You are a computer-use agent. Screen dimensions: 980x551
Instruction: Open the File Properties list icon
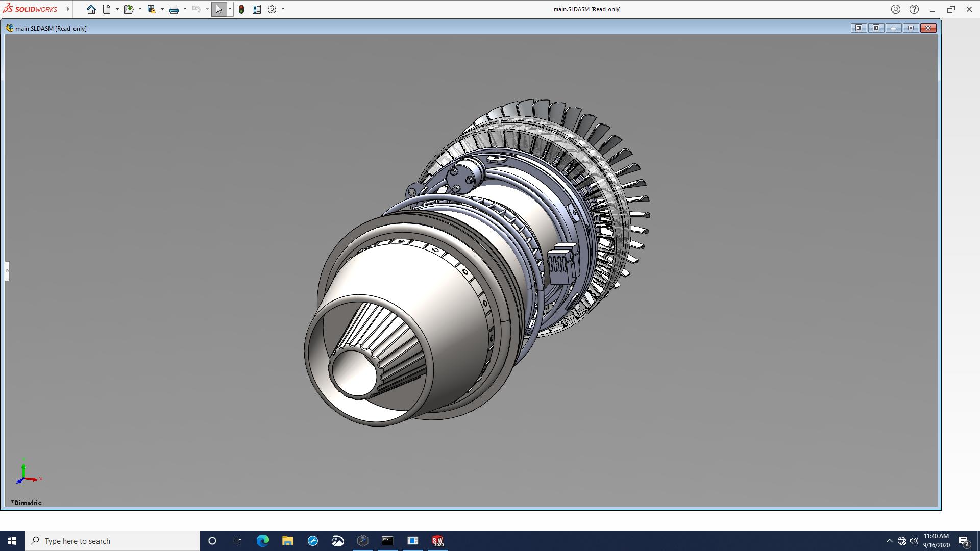click(x=257, y=9)
